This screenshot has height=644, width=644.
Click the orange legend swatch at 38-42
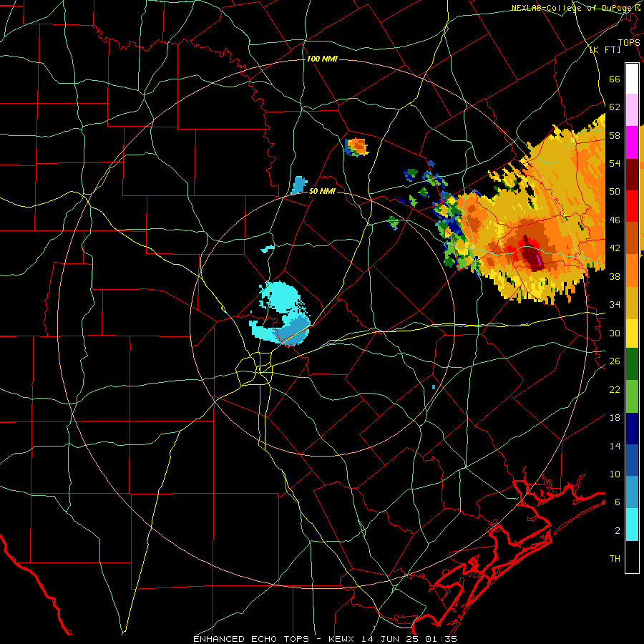coord(632,270)
